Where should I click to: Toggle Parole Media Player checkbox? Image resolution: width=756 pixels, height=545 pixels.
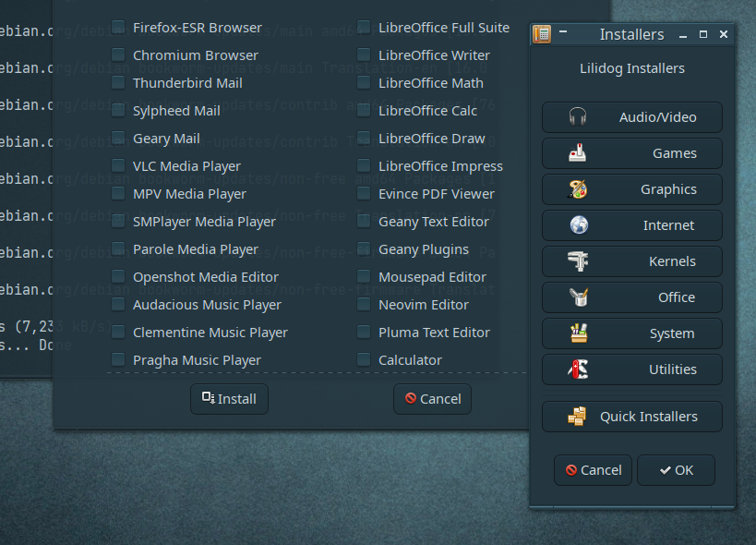[x=118, y=248]
